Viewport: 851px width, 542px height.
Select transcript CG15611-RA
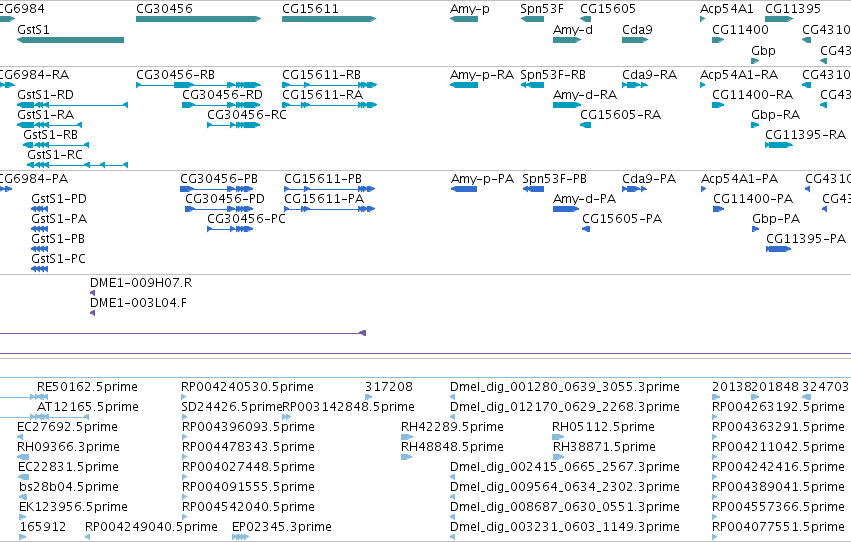point(322,95)
